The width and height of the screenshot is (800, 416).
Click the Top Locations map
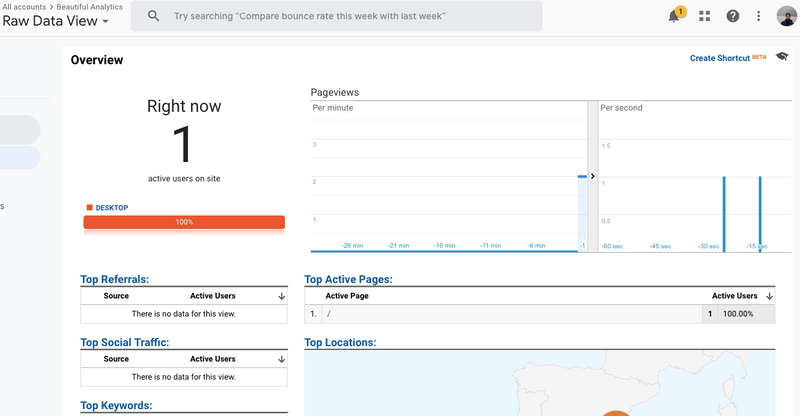click(540, 383)
